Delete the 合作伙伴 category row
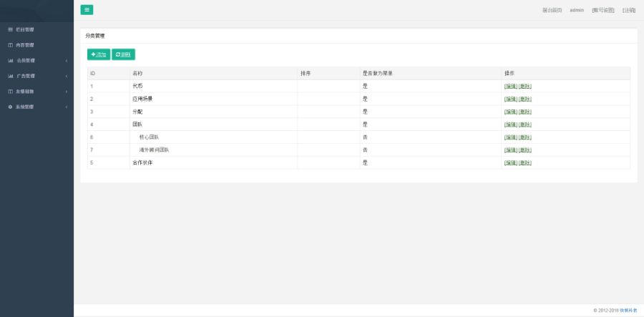 click(525, 163)
